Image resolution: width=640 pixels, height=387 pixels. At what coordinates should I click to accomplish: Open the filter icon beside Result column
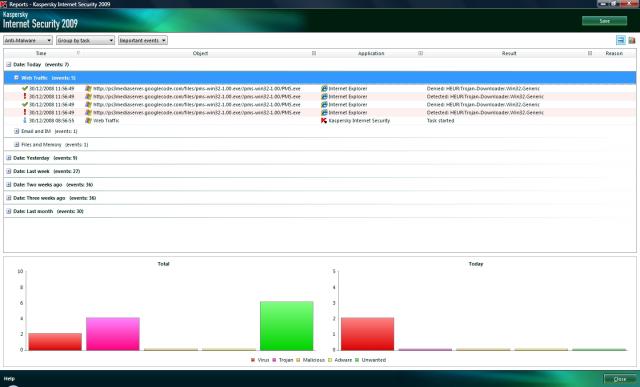590,53
